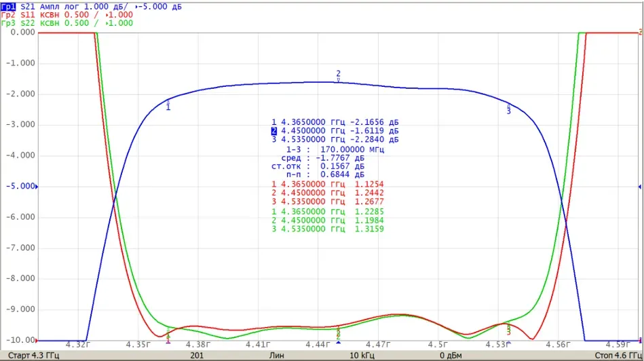Viewport: 644px width, 361px height.
Task: Click the п-п : 0.6844 дБ statistic
Action: pos(325,174)
